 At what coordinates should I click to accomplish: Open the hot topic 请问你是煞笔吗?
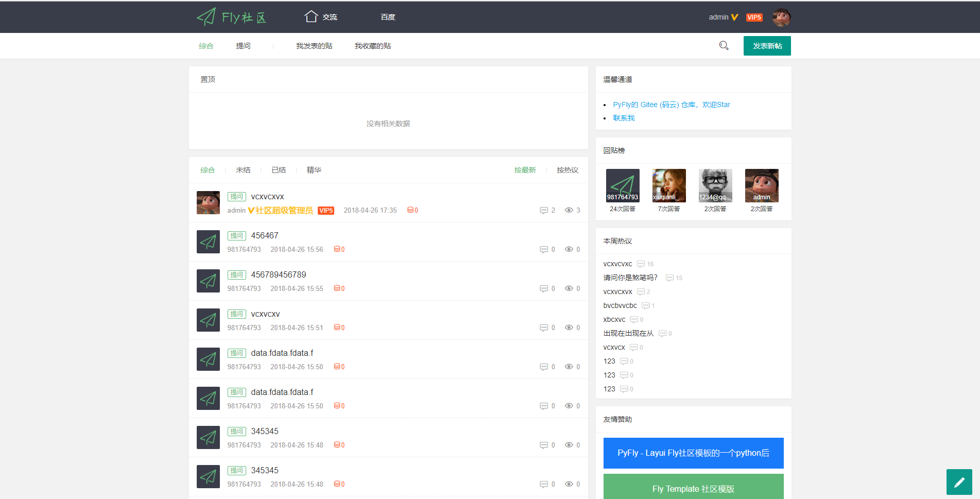630,278
